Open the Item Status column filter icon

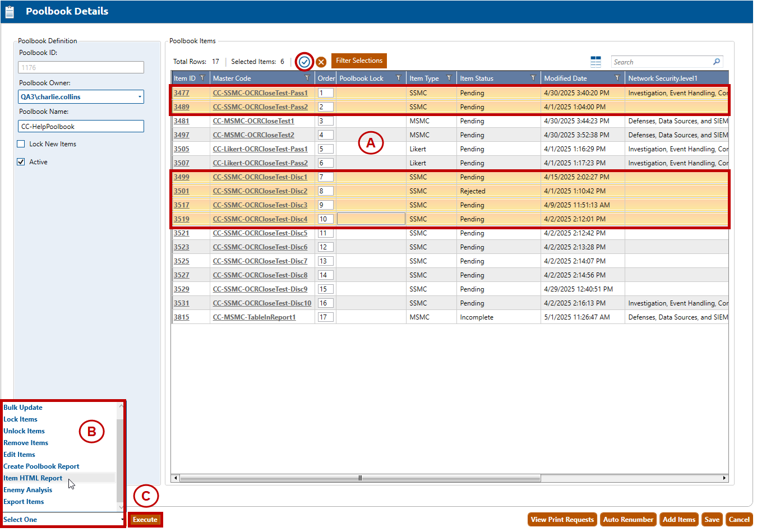[x=533, y=78]
